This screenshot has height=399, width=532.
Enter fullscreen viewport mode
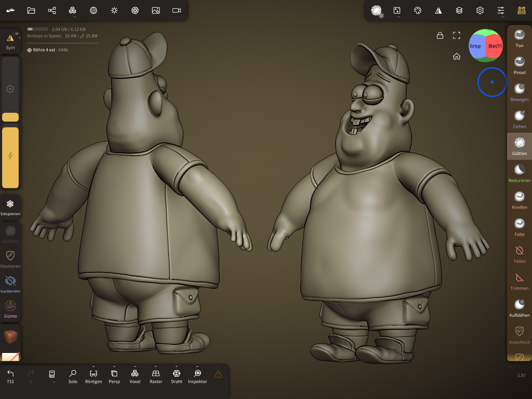(x=457, y=35)
